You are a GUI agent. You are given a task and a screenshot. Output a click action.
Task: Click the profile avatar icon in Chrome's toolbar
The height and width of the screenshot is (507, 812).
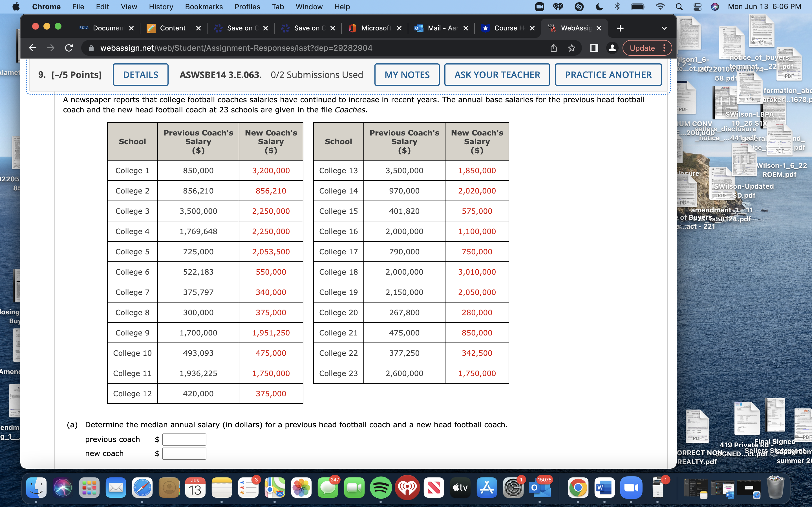pyautogui.click(x=612, y=48)
